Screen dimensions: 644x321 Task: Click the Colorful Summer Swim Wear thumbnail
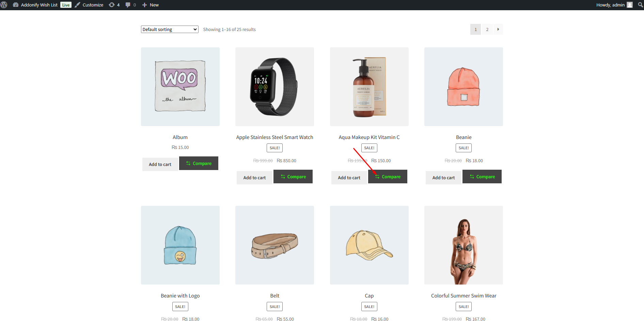(x=464, y=245)
